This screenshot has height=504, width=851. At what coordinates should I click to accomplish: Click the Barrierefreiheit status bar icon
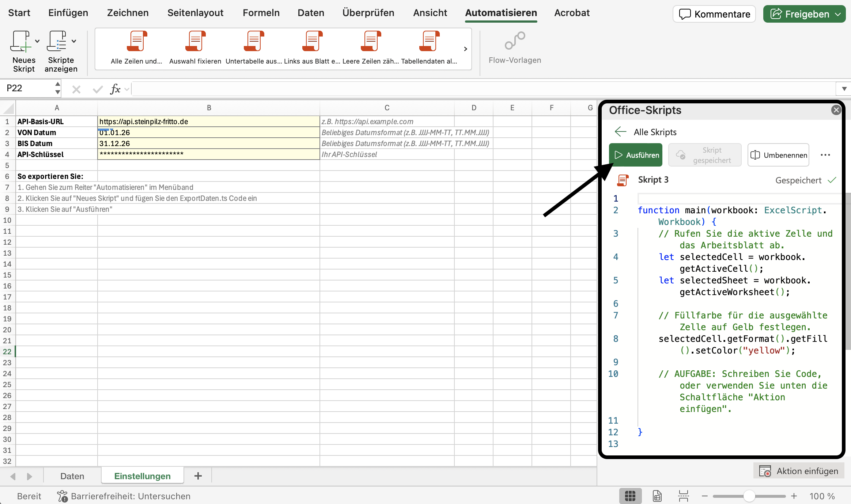(62, 496)
